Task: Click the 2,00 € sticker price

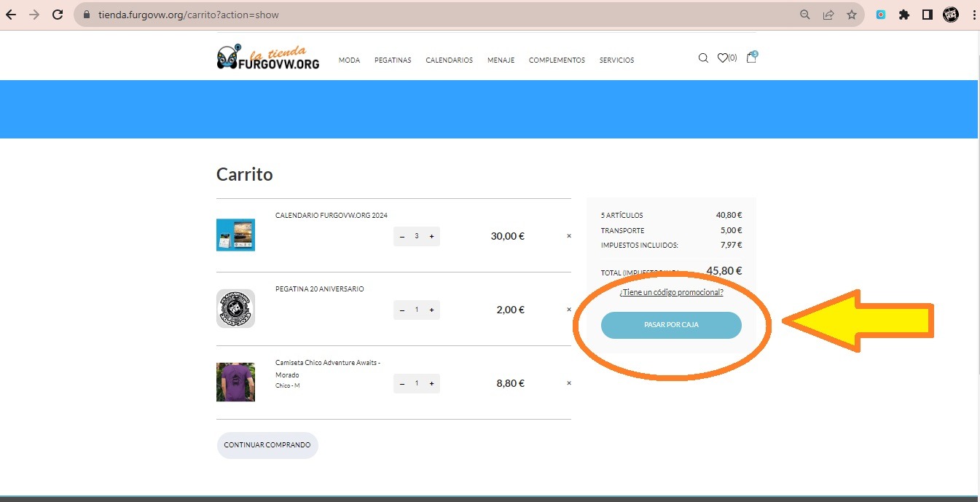Action: click(511, 310)
